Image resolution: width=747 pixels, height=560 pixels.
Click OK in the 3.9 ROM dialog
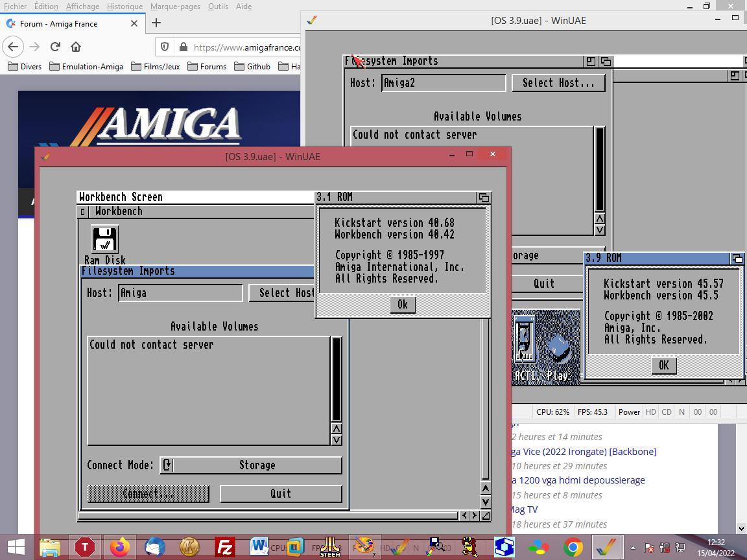(663, 366)
